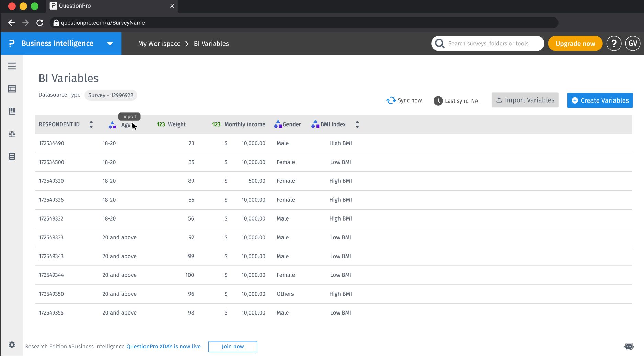Click the Create Variables button

(x=600, y=100)
